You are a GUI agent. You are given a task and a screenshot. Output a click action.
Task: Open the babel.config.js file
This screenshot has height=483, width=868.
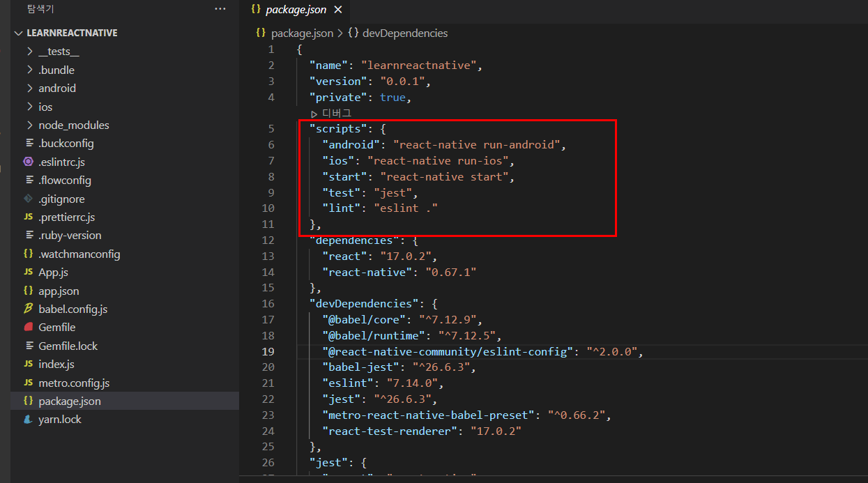coord(73,309)
